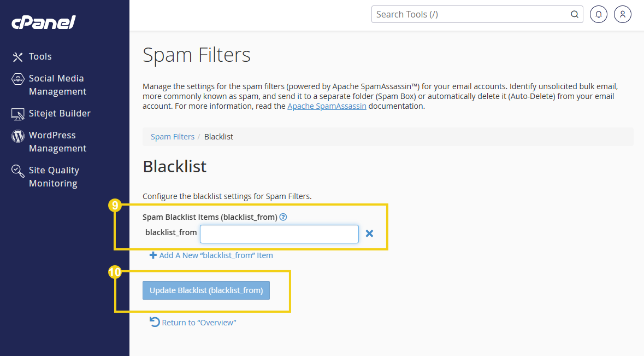Viewport: 644px width, 356px height.
Task: Open help via the question mark icon
Action: tap(283, 217)
